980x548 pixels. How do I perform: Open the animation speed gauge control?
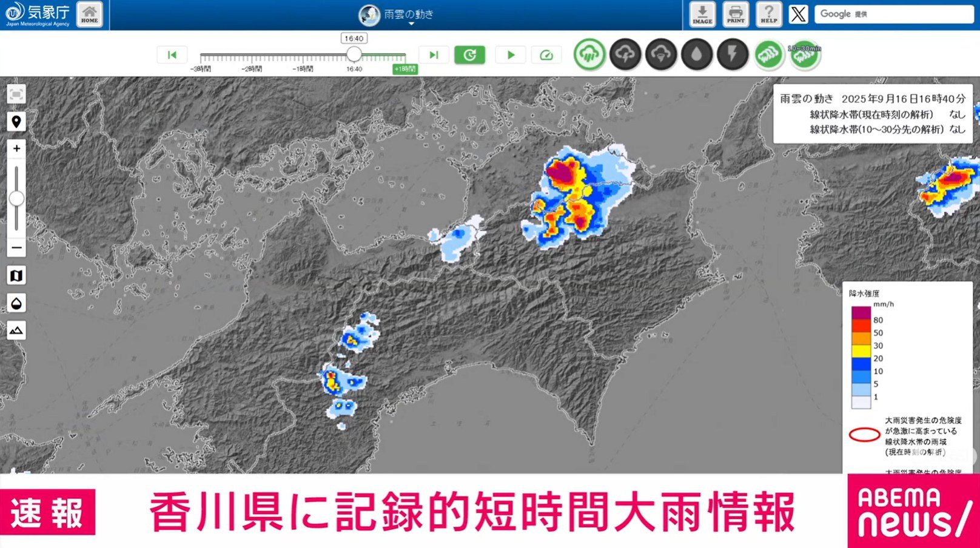[546, 55]
